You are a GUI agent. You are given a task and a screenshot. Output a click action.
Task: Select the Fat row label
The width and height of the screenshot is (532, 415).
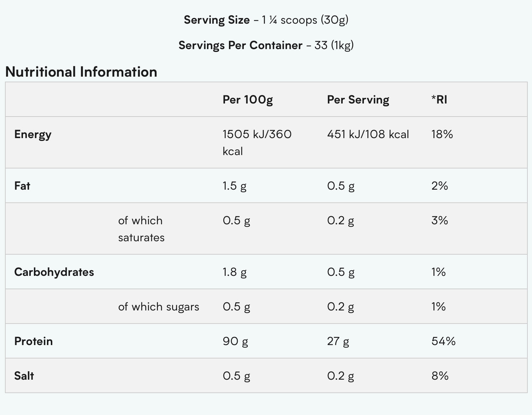(x=22, y=186)
